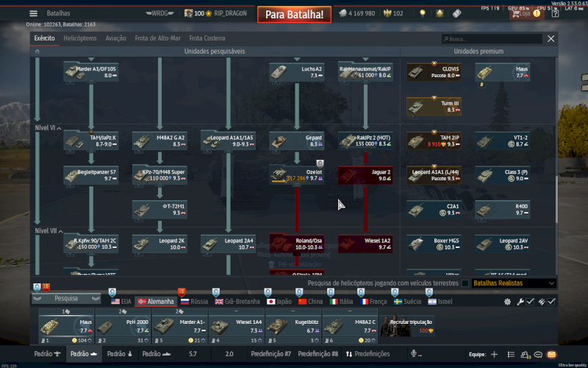This screenshot has width=588, height=368.
Task: Click the Silver Lions currency icon
Action: (343, 13)
